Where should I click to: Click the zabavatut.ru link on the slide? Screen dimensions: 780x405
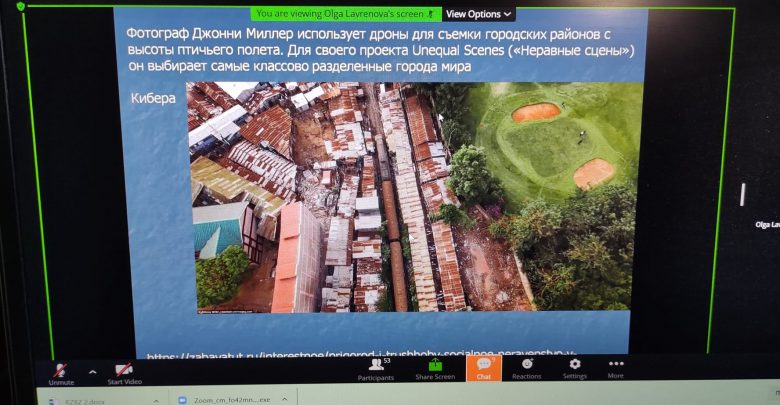pyautogui.click(x=362, y=354)
